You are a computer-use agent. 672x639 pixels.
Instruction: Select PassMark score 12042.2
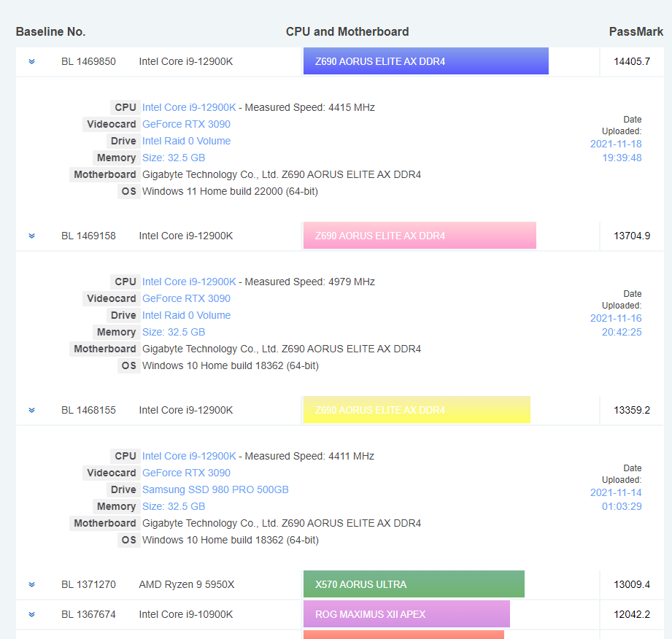tap(632, 615)
